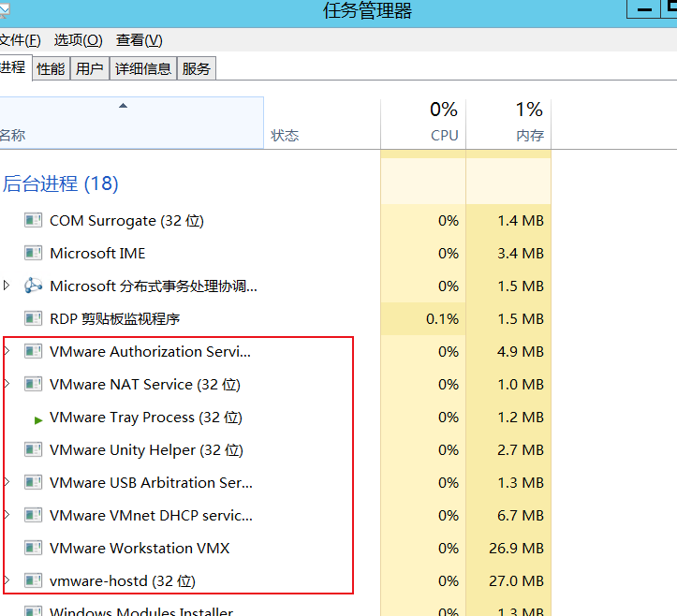Click the Task Manager title bar icon
The width and height of the screenshot is (677, 616).
[x=5, y=10]
